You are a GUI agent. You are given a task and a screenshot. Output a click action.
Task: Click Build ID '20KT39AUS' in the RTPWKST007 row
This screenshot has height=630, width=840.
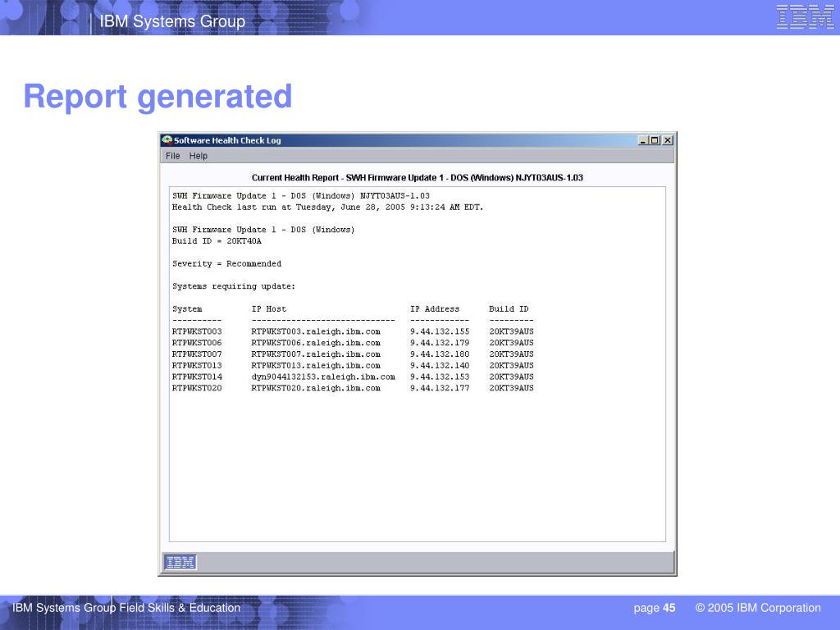511,354
